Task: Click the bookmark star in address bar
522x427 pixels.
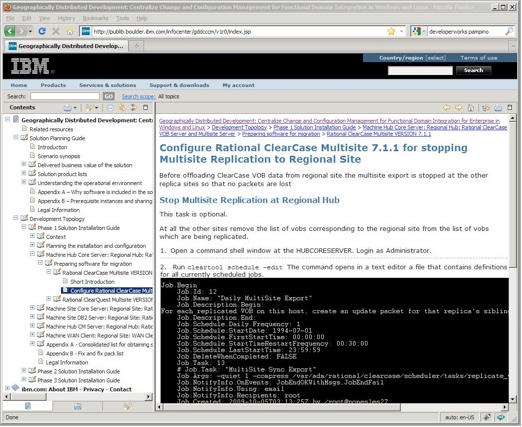Action: (x=391, y=31)
